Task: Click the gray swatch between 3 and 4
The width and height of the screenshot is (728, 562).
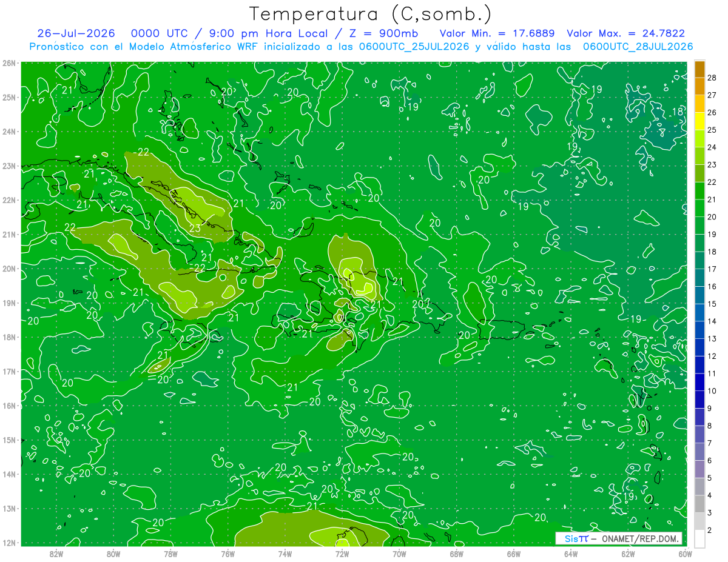Action: pos(699,504)
